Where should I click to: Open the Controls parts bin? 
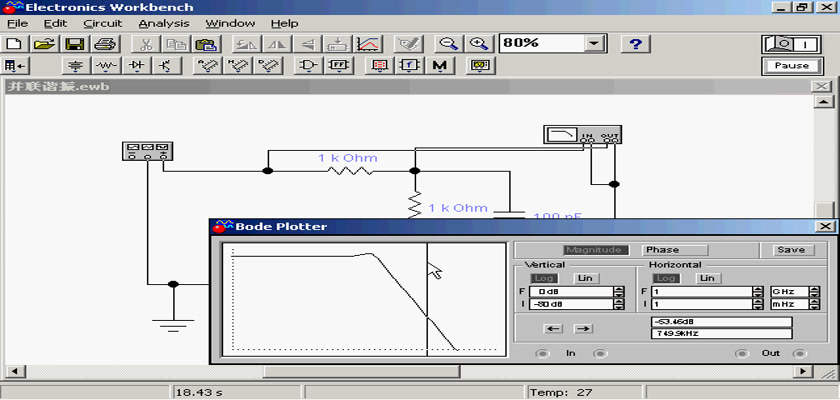pyautogui.click(x=409, y=66)
